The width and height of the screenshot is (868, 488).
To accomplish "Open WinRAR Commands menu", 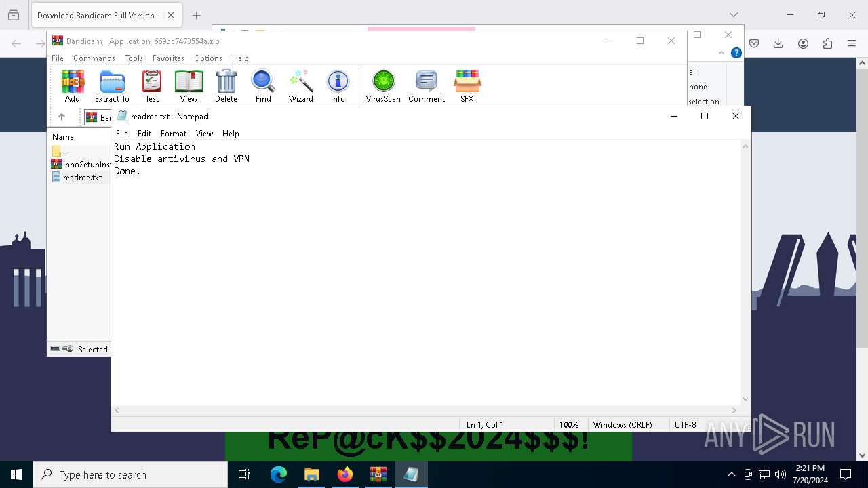I will pos(94,58).
